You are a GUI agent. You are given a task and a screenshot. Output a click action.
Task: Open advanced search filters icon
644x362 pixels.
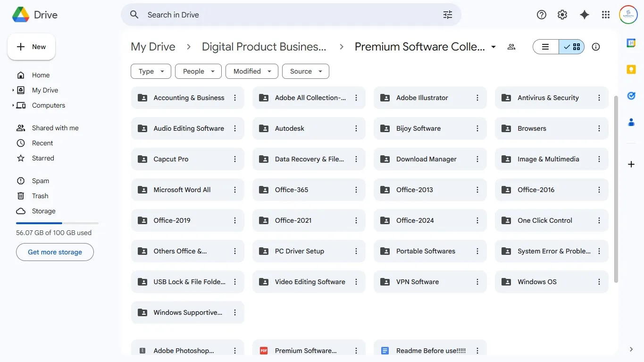pyautogui.click(x=447, y=15)
